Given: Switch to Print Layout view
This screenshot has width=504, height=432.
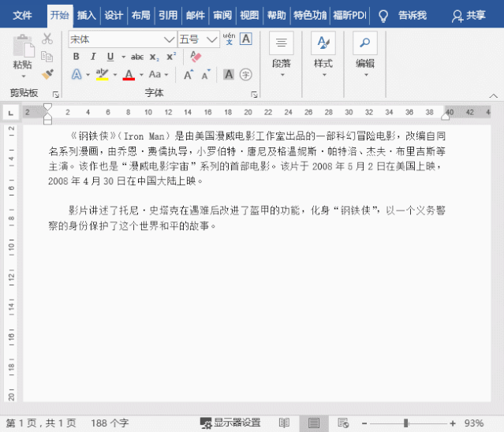Looking at the screenshot, I should [314, 423].
